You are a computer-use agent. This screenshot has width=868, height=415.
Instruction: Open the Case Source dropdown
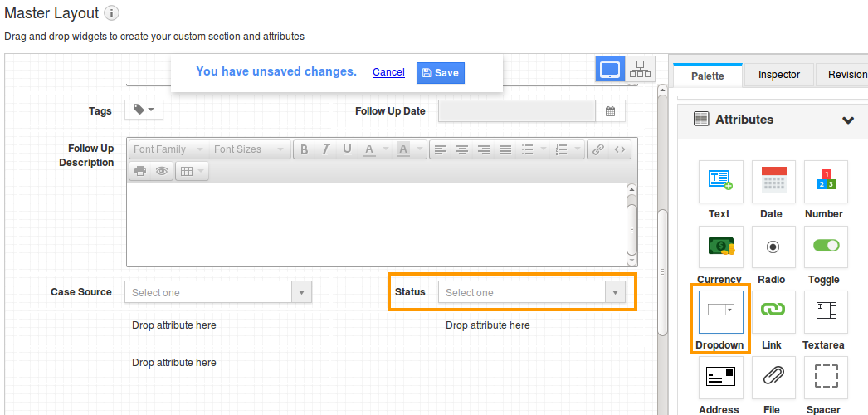218,292
